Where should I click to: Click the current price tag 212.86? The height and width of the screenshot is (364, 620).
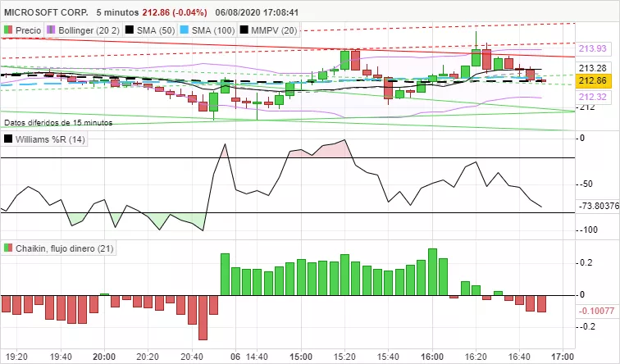coord(593,80)
